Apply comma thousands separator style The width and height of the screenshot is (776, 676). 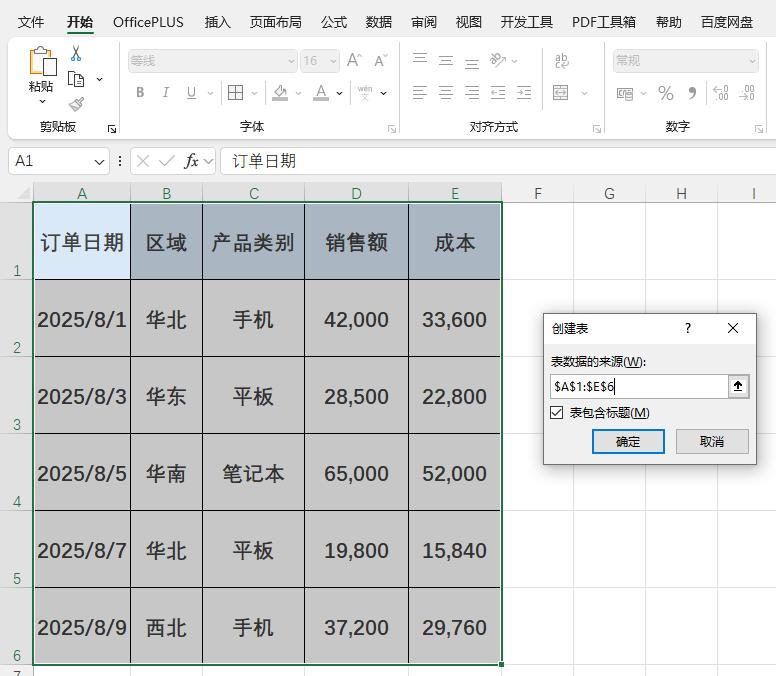(692, 93)
